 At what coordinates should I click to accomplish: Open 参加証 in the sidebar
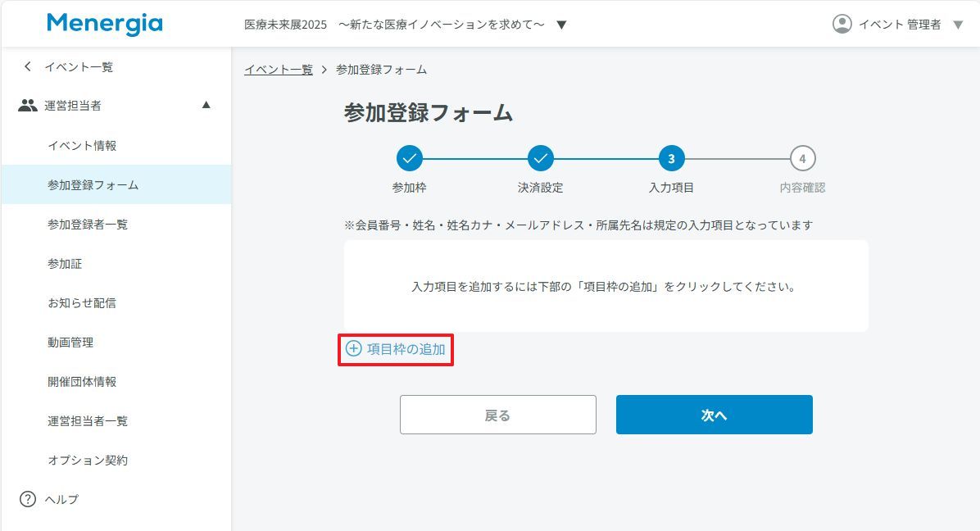(65, 264)
